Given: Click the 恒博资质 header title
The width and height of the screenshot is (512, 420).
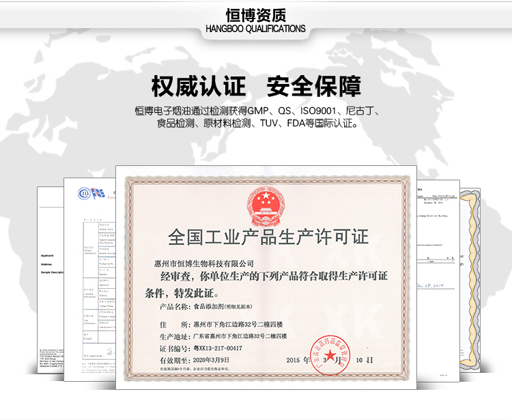Looking at the screenshot, I should pos(256,15).
